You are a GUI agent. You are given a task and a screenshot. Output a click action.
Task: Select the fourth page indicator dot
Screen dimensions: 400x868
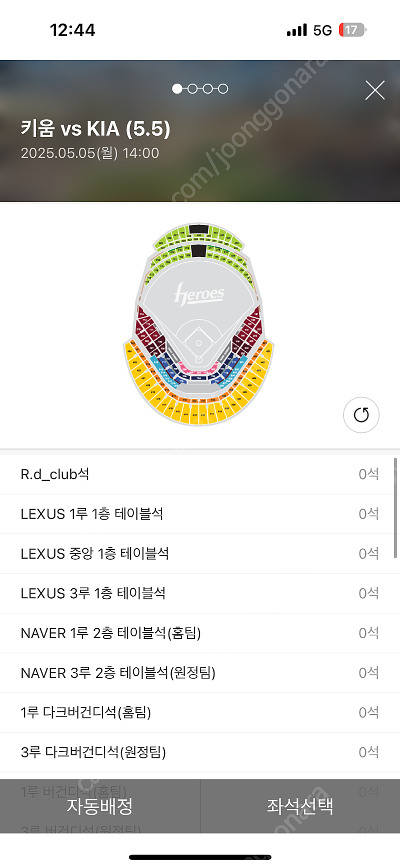(x=223, y=89)
